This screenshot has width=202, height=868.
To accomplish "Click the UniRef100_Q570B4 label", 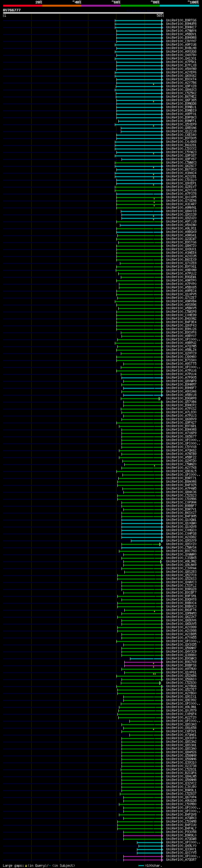I will 181,402.
